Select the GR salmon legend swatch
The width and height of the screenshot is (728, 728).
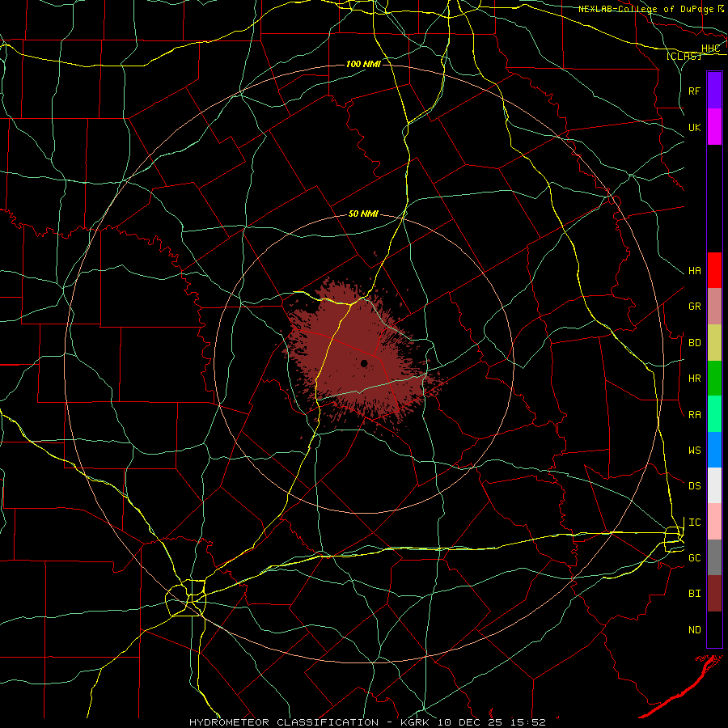pos(714,307)
